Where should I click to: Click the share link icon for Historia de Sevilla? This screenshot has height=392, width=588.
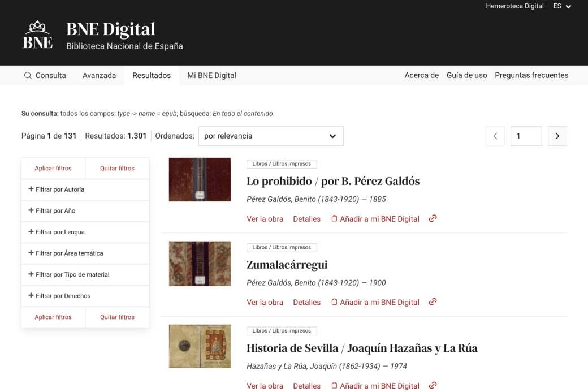[433, 385]
